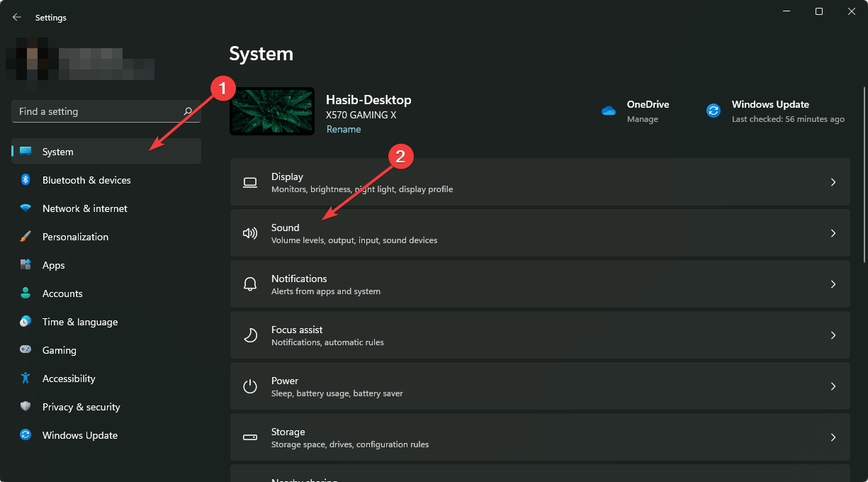
Task: Expand the Display row chevron
Action: tap(833, 182)
